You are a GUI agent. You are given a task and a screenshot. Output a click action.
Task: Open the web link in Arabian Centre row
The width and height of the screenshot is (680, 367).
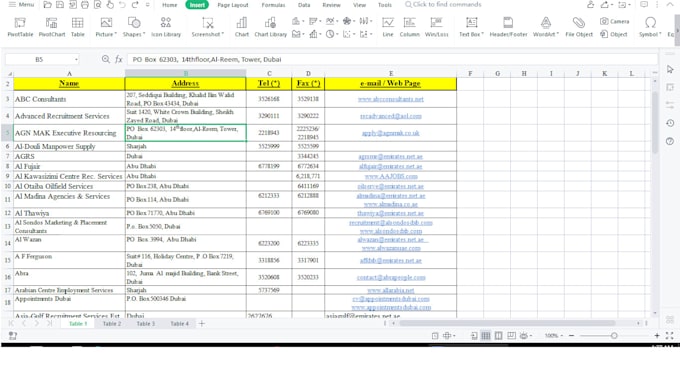pyautogui.click(x=391, y=290)
